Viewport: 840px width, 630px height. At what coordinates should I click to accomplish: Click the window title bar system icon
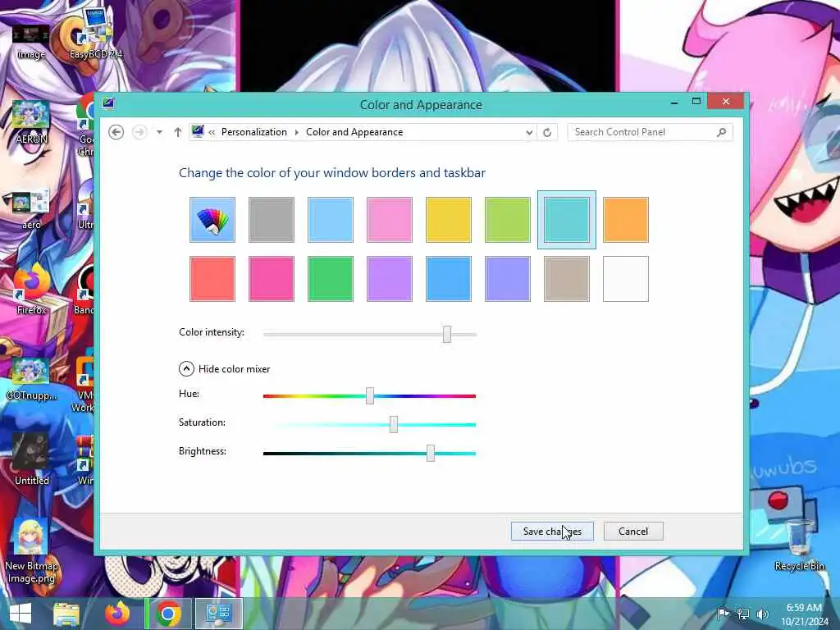point(108,103)
